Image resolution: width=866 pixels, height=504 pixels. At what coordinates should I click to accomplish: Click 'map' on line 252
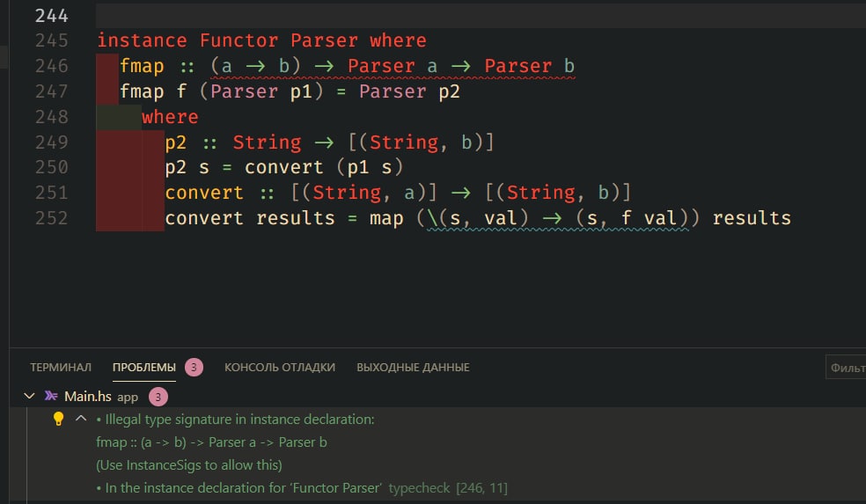386,219
